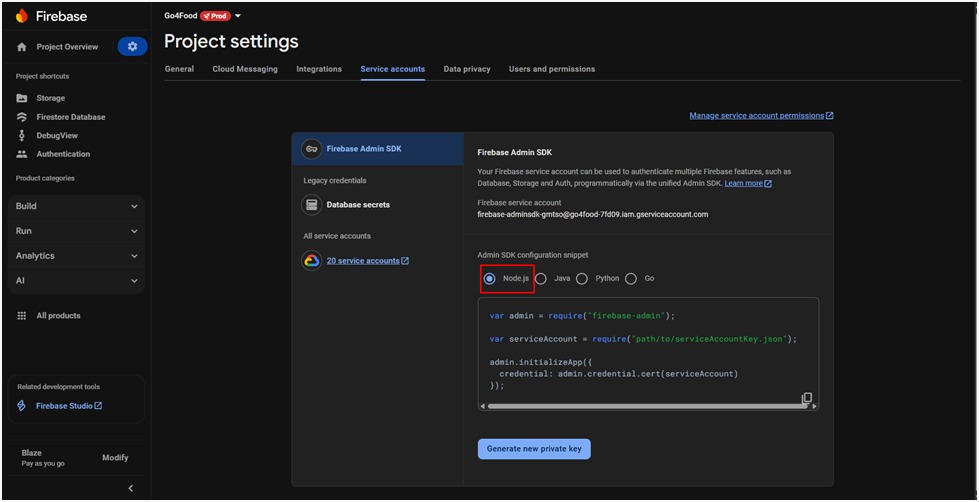Copy the code snippet with copy icon
Image resolution: width=979 pixels, height=502 pixels.
tap(807, 398)
